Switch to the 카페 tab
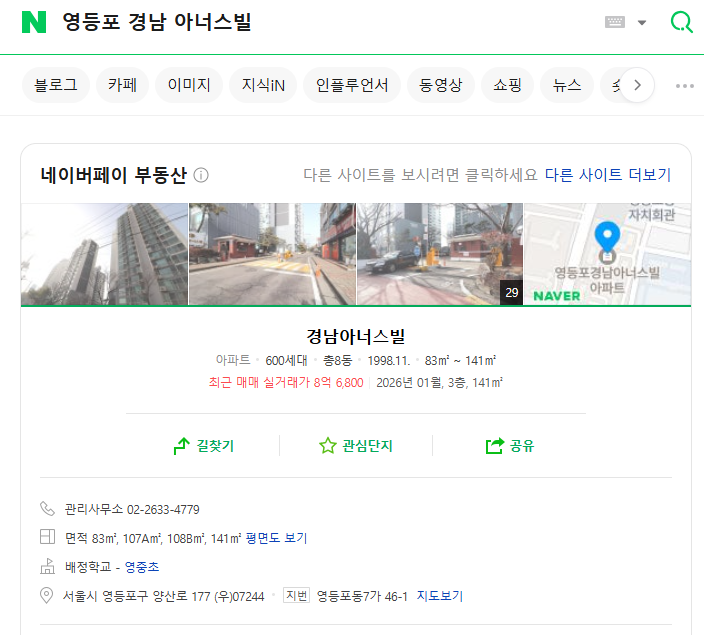The height and width of the screenshot is (635, 704). point(122,85)
